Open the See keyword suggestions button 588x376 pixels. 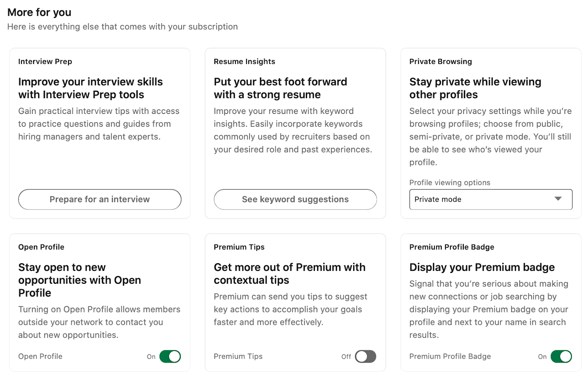[295, 199]
